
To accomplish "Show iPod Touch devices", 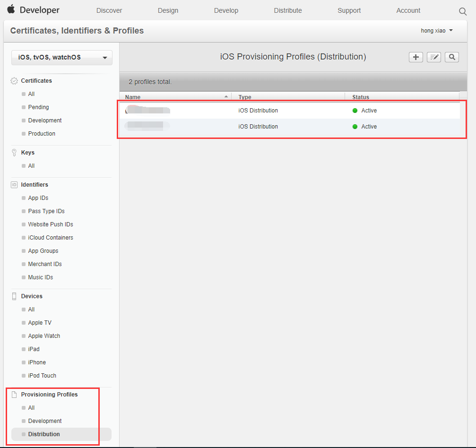I will coord(42,376).
